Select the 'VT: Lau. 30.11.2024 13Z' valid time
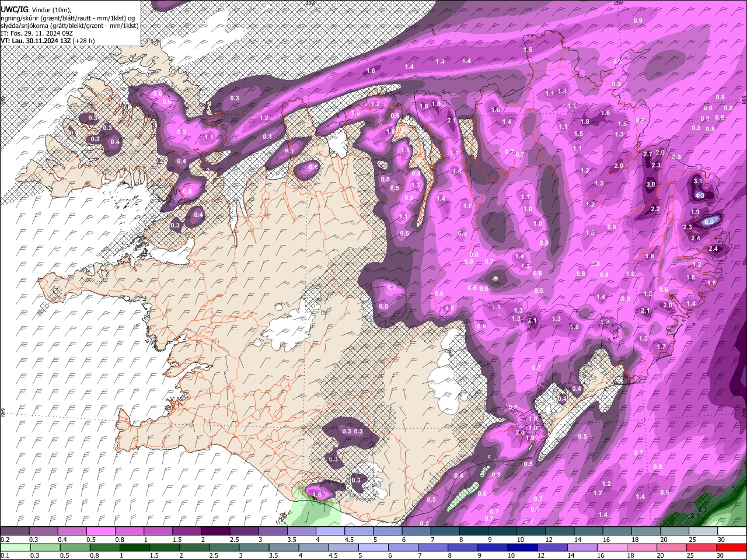The width and height of the screenshot is (747, 560). tap(36, 41)
